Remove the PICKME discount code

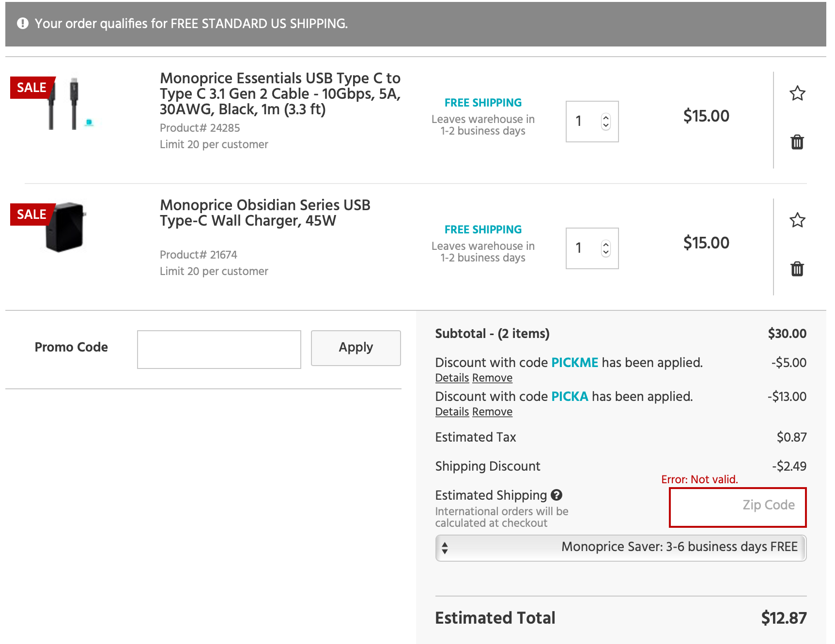pos(493,378)
